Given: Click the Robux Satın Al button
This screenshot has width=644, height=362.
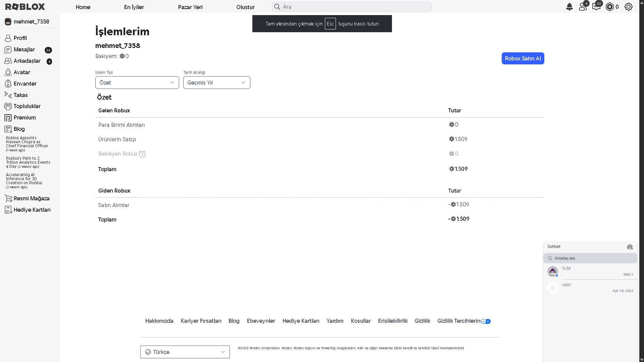Looking at the screenshot, I should point(523,58).
